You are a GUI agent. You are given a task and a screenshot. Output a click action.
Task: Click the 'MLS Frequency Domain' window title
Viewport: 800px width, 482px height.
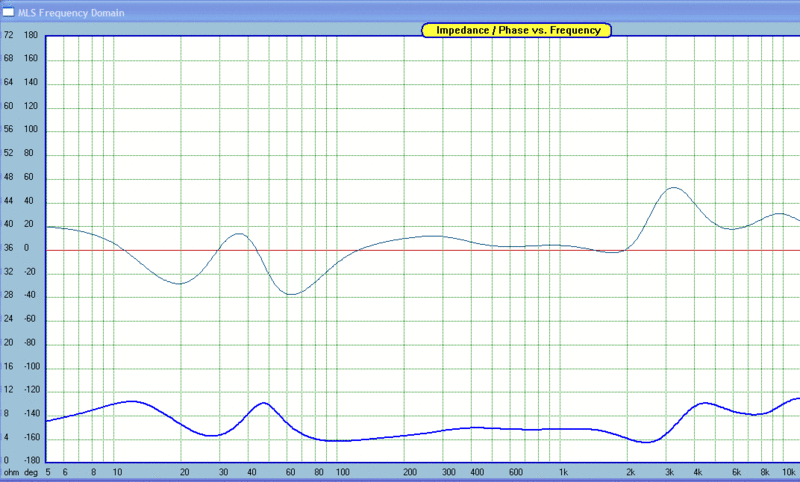click(x=71, y=13)
